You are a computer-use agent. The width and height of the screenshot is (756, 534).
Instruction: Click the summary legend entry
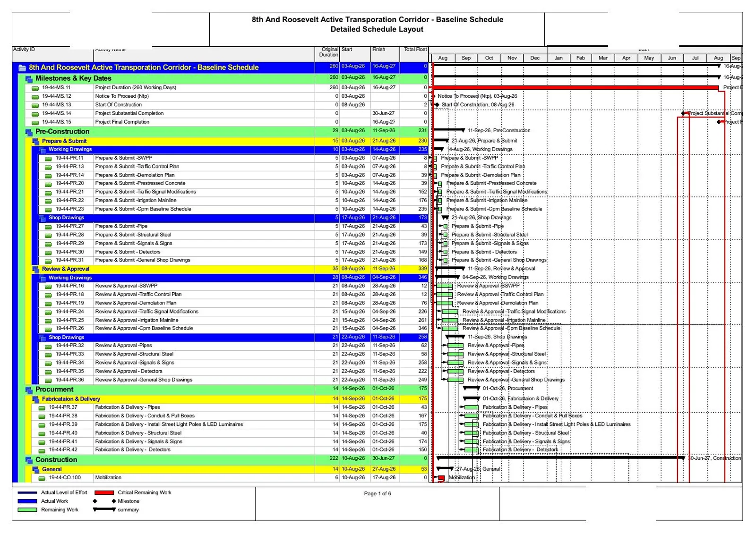(116, 510)
